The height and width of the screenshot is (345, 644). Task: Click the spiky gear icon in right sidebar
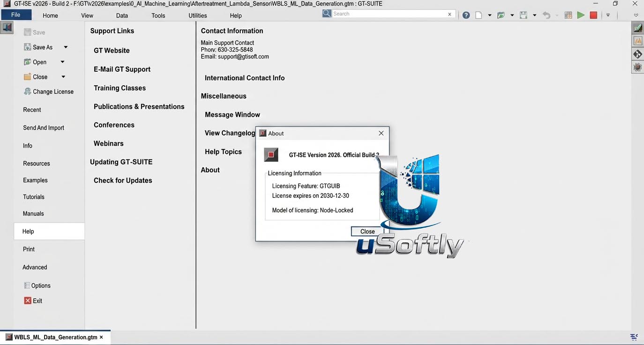(x=637, y=67)
